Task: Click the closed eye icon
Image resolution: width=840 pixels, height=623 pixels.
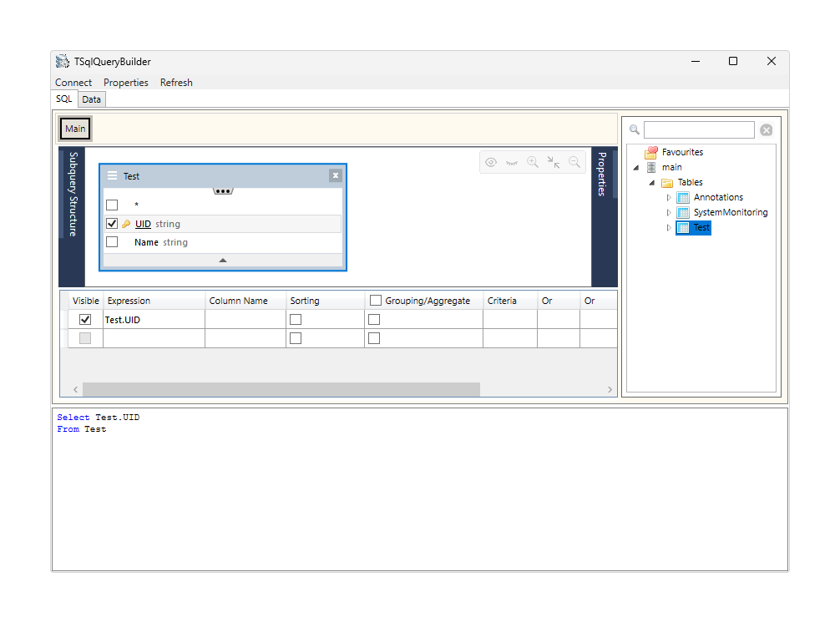Action: point(512,162)
